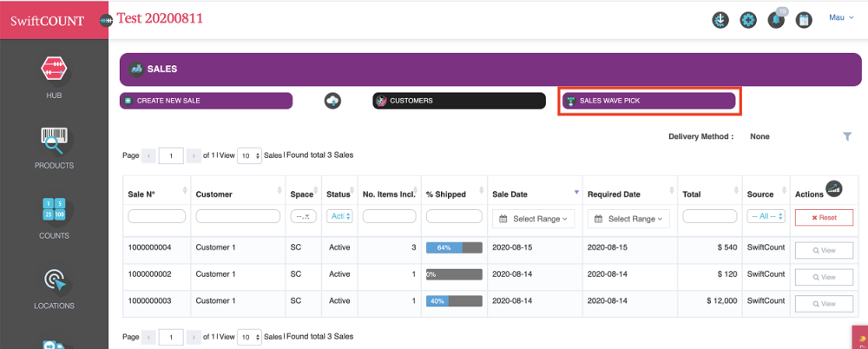The width and height of the screenshot is (868, 349).
Task: Open the Status filter dropdown
Action: point(339,216)
